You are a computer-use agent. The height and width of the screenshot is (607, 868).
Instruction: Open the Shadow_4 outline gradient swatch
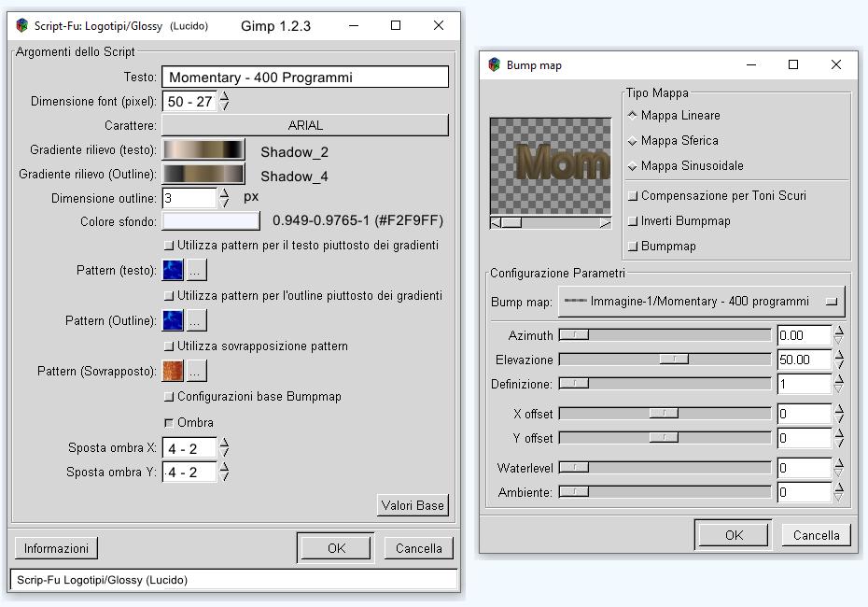tap(203, 174)
